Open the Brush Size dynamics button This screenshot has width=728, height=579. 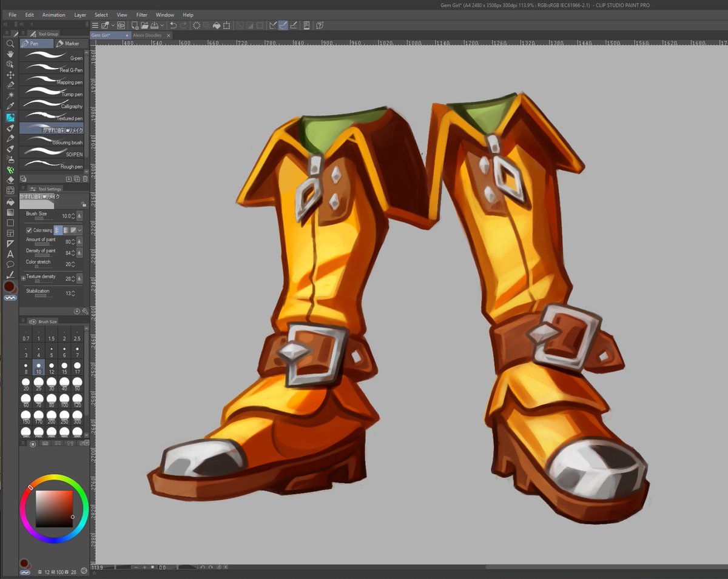click(x=79, y=216)
